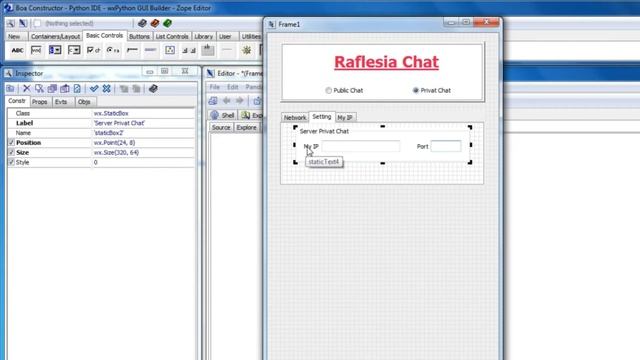
Task: Select the choice dropdown control in palette
Action: tap(74, 50)
